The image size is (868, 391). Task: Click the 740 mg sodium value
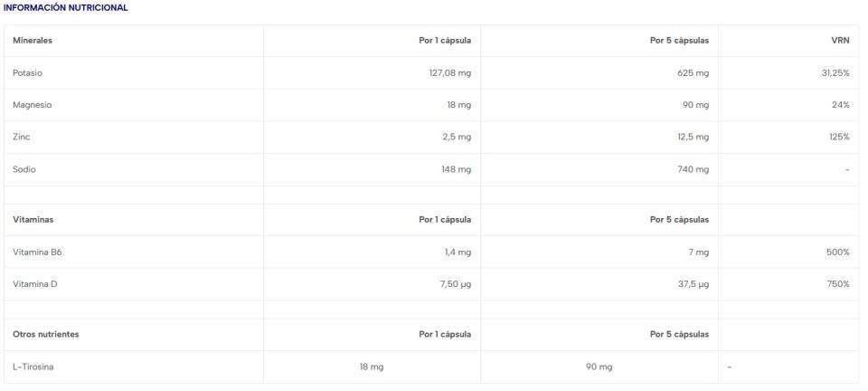point(692,169)
